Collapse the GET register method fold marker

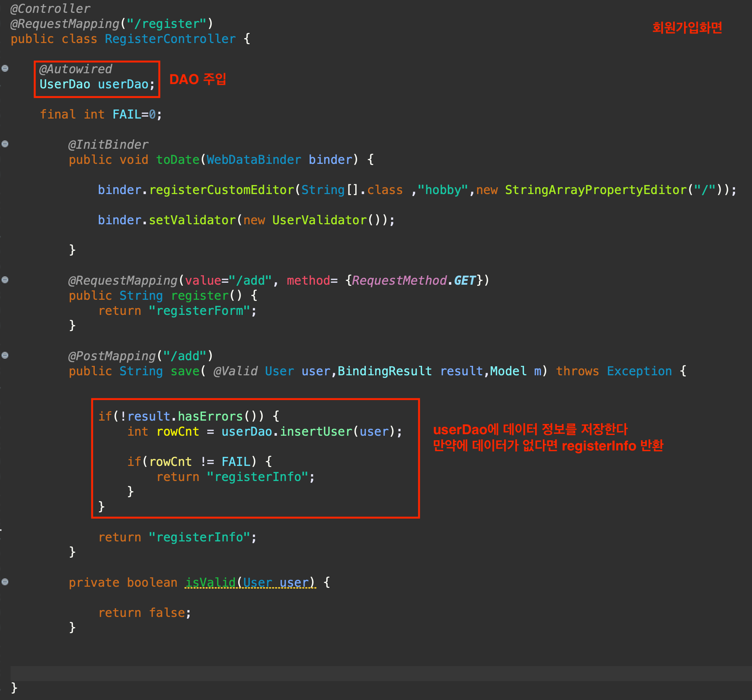pos(5,280)
